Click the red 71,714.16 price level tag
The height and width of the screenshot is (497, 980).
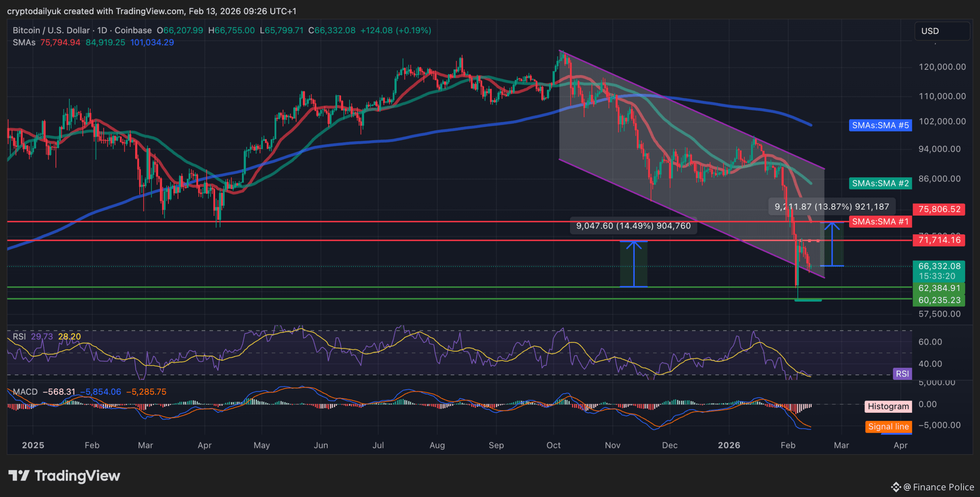[939, 240]
